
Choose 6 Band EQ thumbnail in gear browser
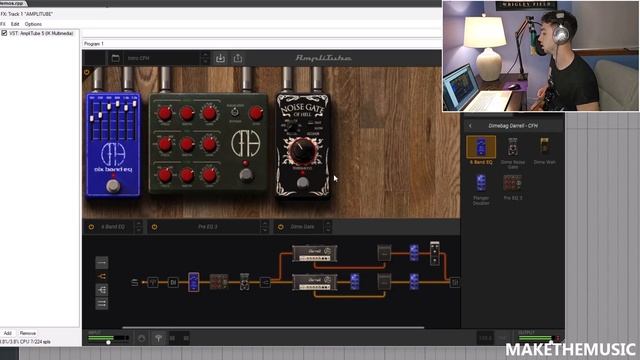(481, 147)
